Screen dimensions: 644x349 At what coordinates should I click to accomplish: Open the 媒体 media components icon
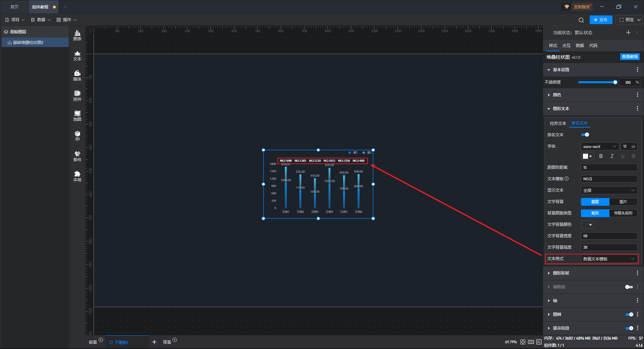77,76
